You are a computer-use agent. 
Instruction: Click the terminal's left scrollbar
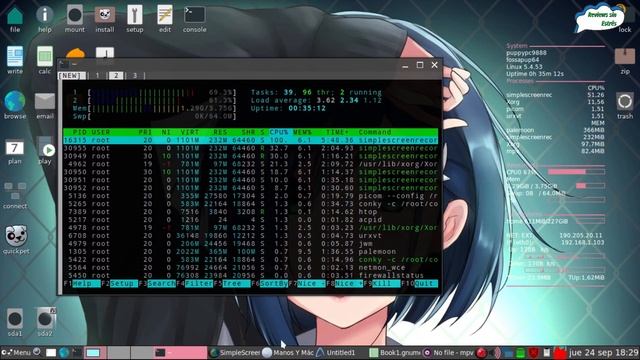[x=60, y=186]
